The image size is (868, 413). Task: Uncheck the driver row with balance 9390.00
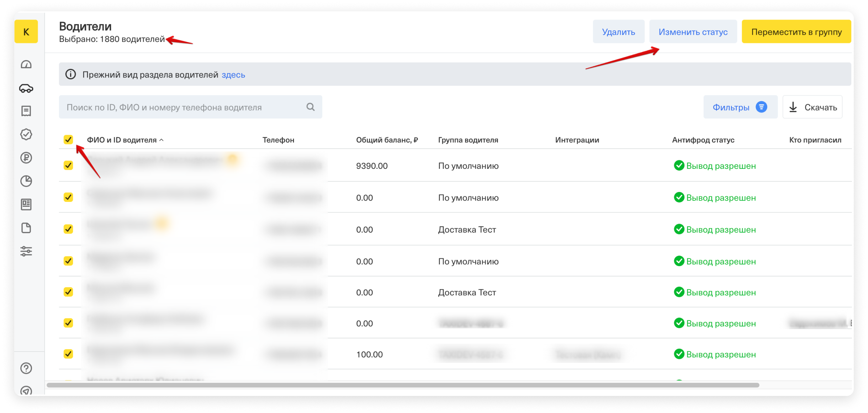68,166
